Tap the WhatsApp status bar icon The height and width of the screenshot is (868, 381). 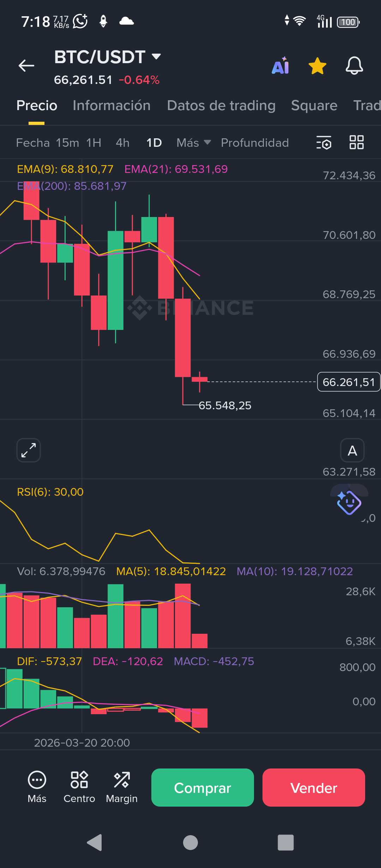[x=80, y=21]
